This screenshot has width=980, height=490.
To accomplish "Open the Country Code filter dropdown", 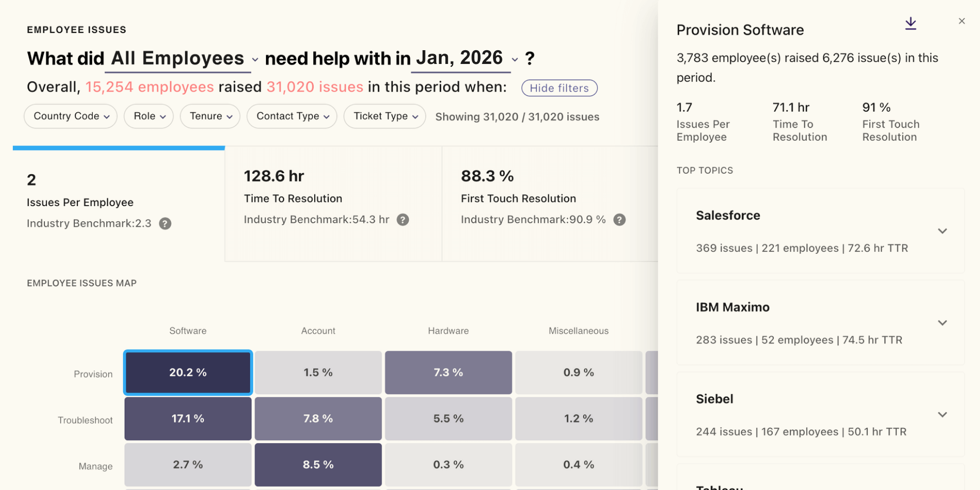I will 71,117.
